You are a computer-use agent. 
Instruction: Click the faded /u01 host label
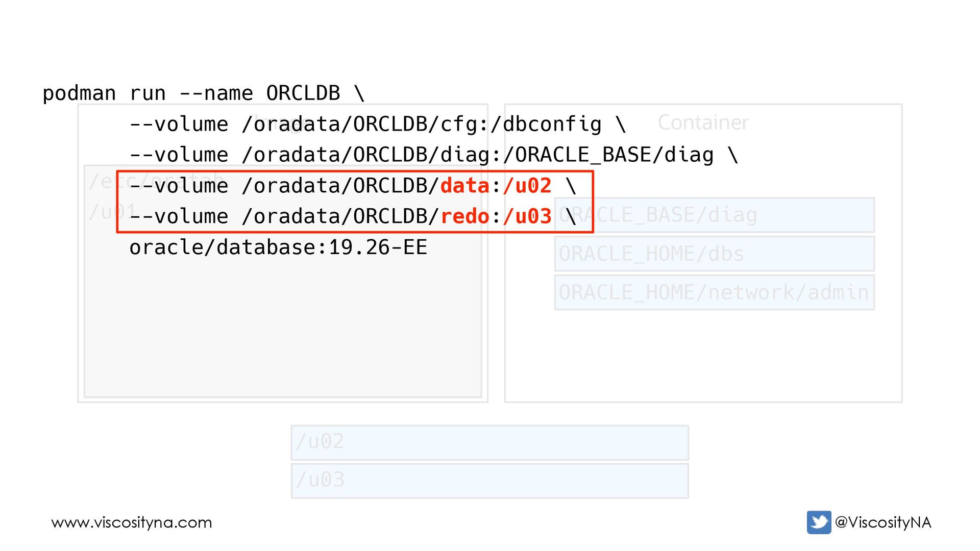tap(112, 211)
